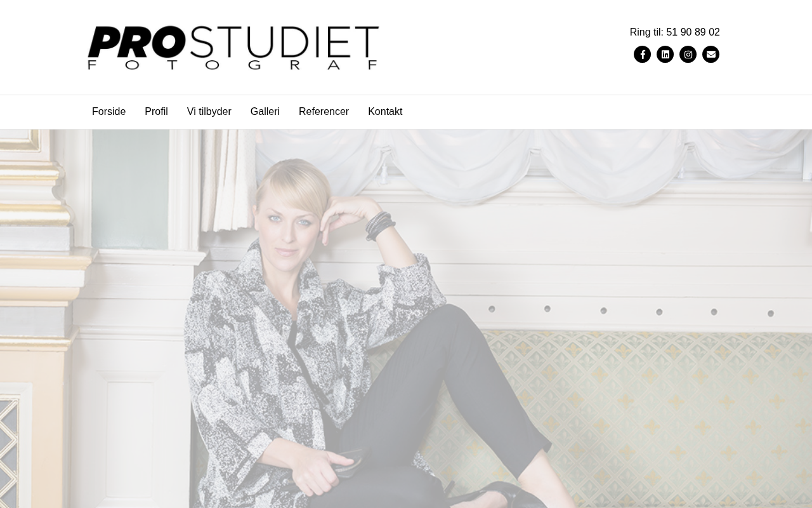Visit the Instagram icon link
The width and height of the screenshot is (812, 508).
click(x=688, y=55)
